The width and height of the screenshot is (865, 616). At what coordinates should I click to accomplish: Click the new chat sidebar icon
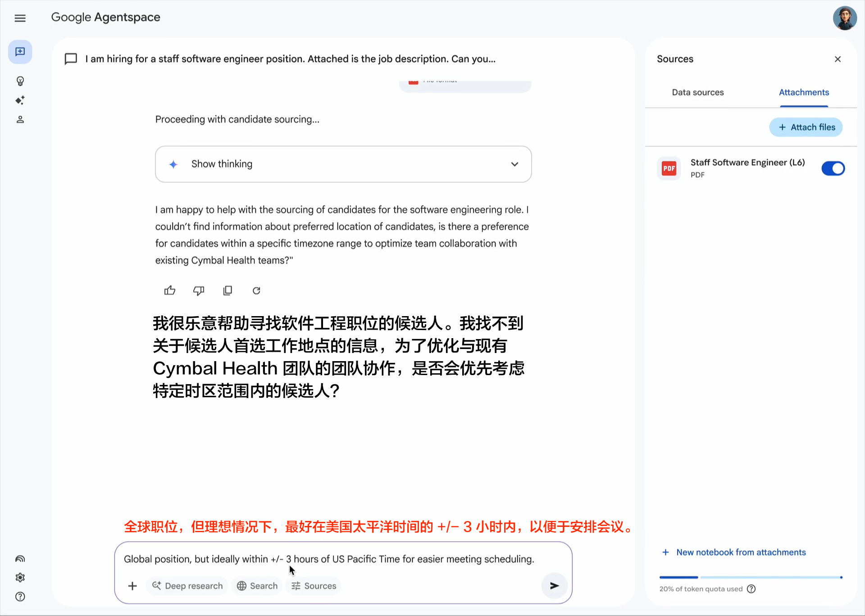[x=20, y=52]
